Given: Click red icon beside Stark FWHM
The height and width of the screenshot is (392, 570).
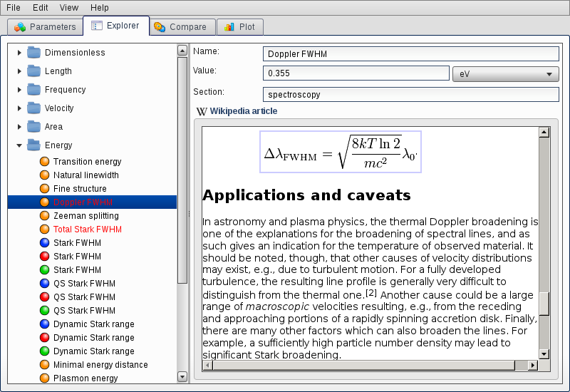Looking at the screenshot, I should pyautogui.click(x=44, y=257).
